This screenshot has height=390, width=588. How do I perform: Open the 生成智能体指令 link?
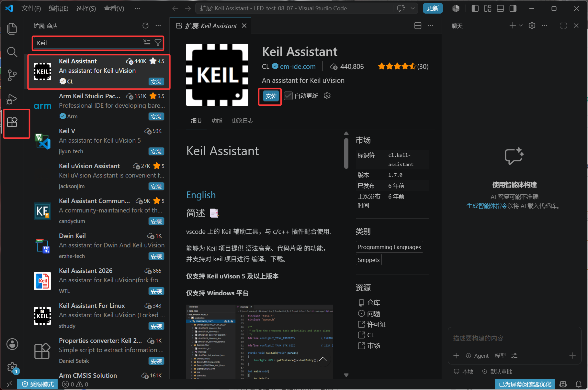[x=487, y=206]
